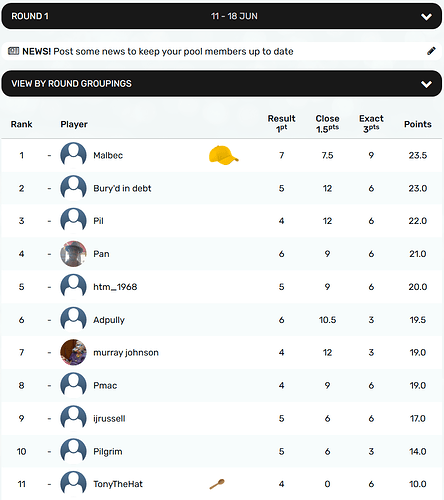This screenshot has height=500, width=444.
Task: Open Pan's profile photo avatar
Action: click(73, 254)
